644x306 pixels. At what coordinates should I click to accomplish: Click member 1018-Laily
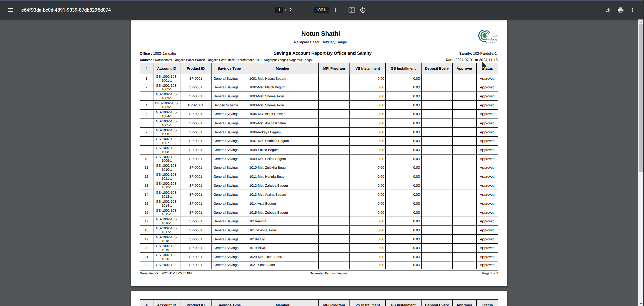[257, 239]
